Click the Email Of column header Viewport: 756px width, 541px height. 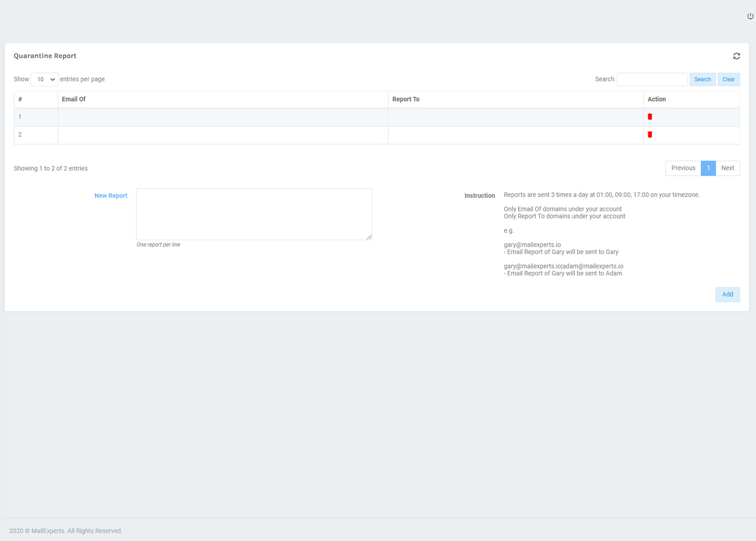pyautogui.click(x=74, y=99)
